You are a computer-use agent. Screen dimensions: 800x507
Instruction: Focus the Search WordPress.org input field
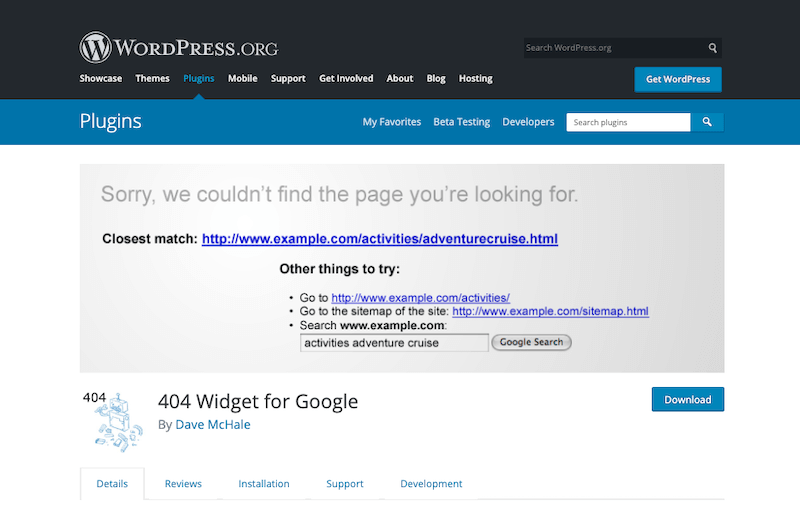[x=612, y=48]
